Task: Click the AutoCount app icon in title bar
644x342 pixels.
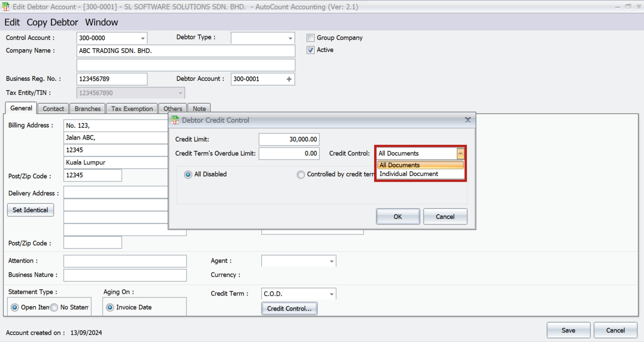Action: [6, 7]
